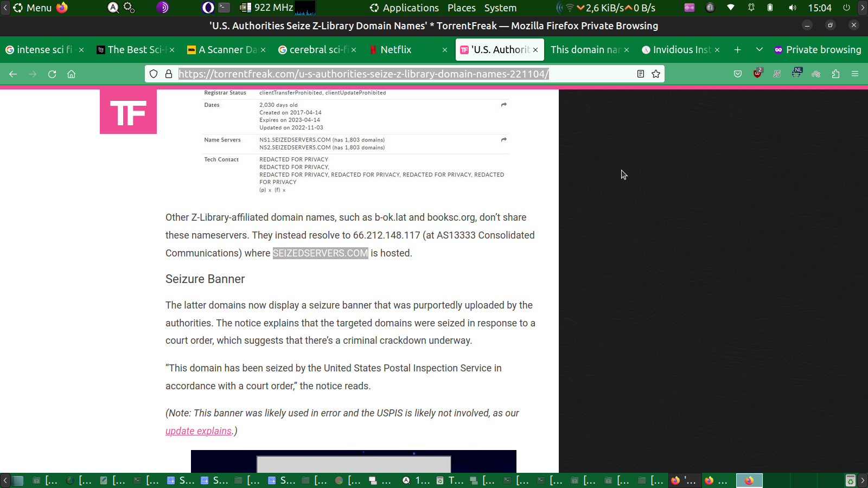Open the uBlock Origin extension

pyautogui.click(x=758, y=73)
